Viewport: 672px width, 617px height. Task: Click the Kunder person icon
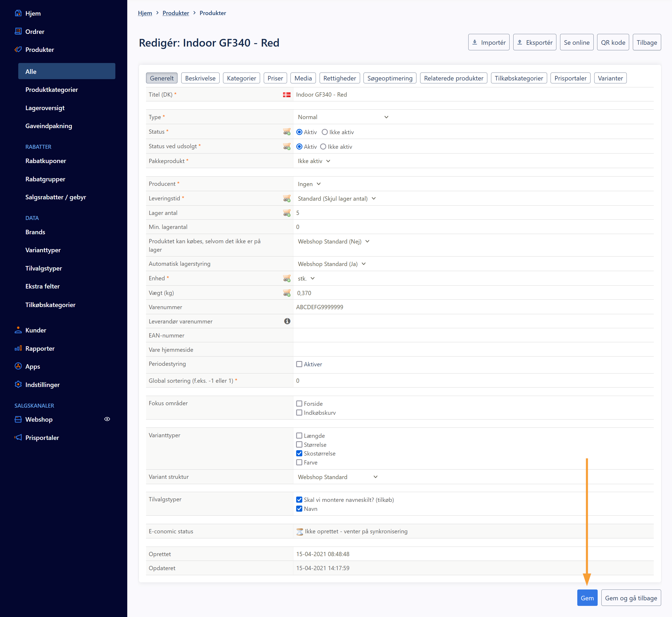pos(18,330)
